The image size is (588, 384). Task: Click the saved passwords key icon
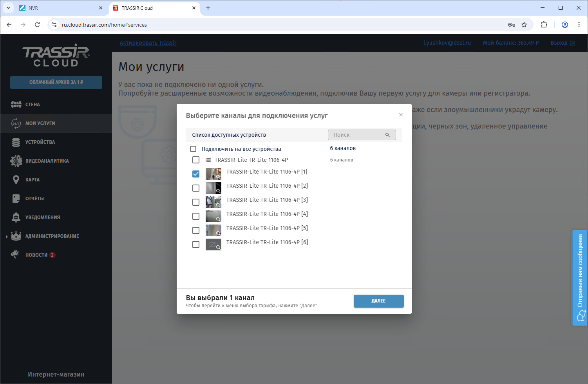pos(512,25)
